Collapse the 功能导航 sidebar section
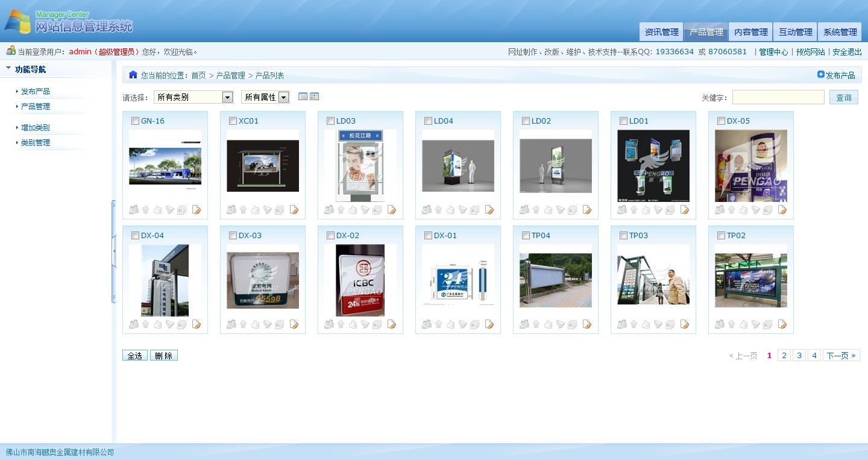 (x=8, y=69)
